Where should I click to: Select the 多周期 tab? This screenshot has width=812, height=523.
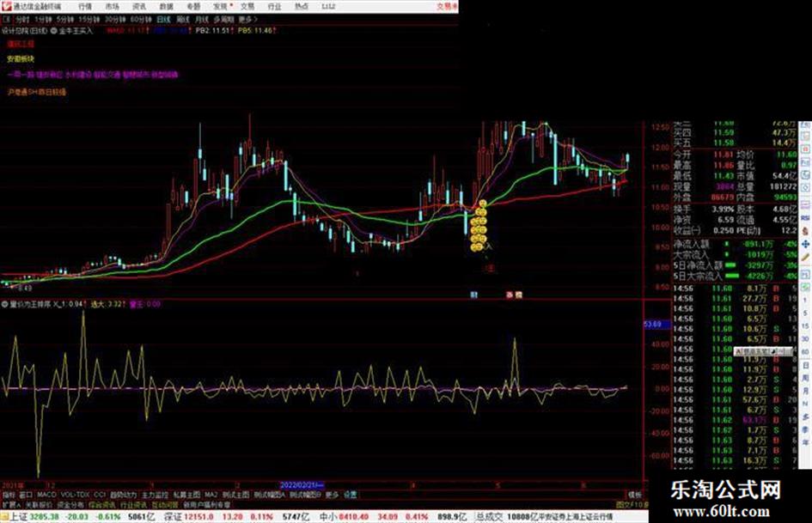(x=223, y=19)
